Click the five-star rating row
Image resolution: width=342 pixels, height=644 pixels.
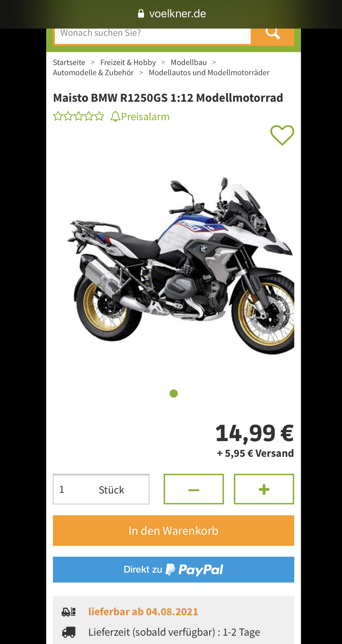pyautogui.click(x=78, y=116)
